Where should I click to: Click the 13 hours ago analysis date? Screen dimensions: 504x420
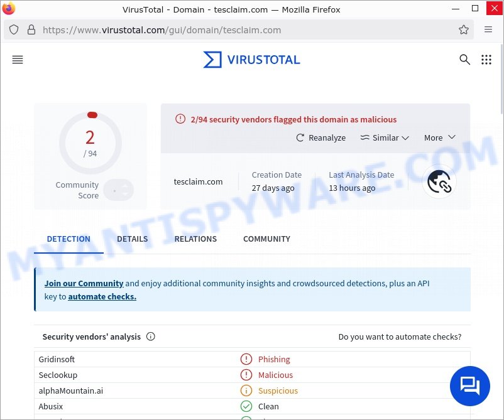click(352, 188)
